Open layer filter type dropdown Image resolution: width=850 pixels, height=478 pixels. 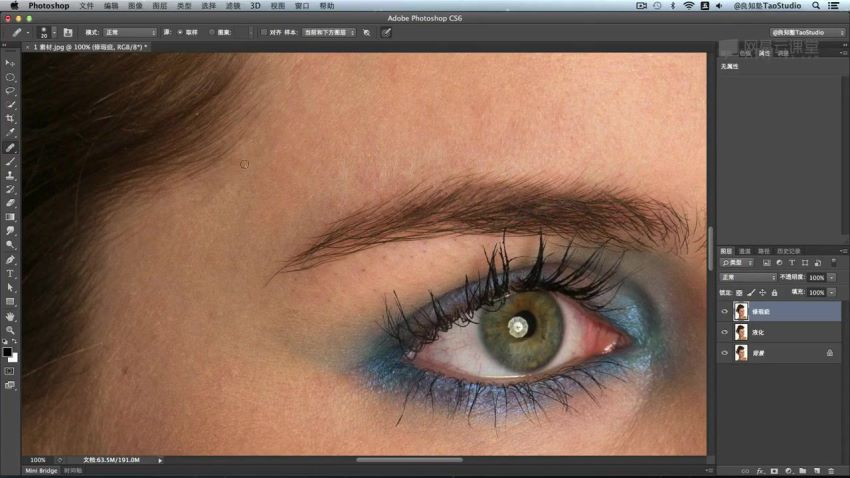[x=737, y=263]
